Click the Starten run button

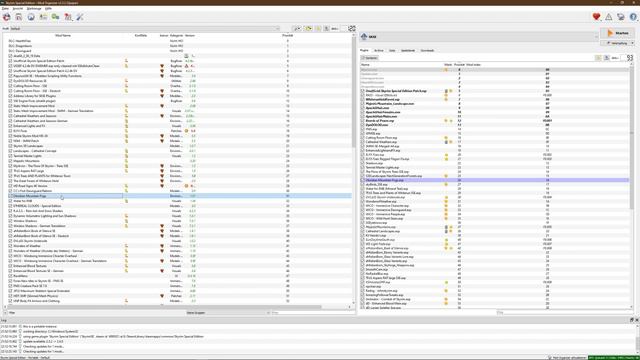click(x=618, y=33)
